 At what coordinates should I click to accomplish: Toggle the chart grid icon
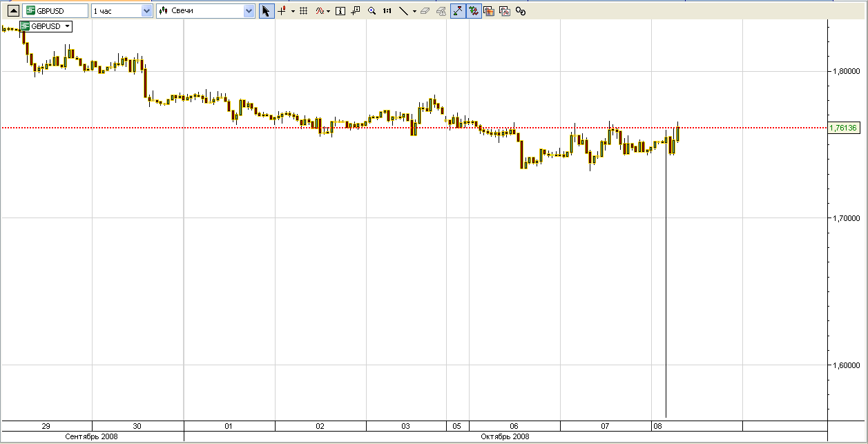pyautogui.click(x=303, y=11)
